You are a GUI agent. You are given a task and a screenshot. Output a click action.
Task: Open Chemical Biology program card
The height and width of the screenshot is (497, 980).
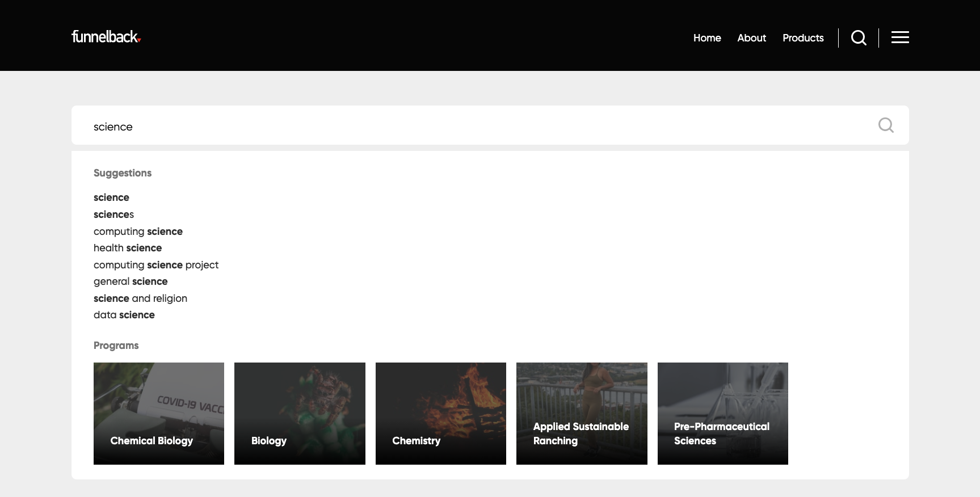click(159, 414)
